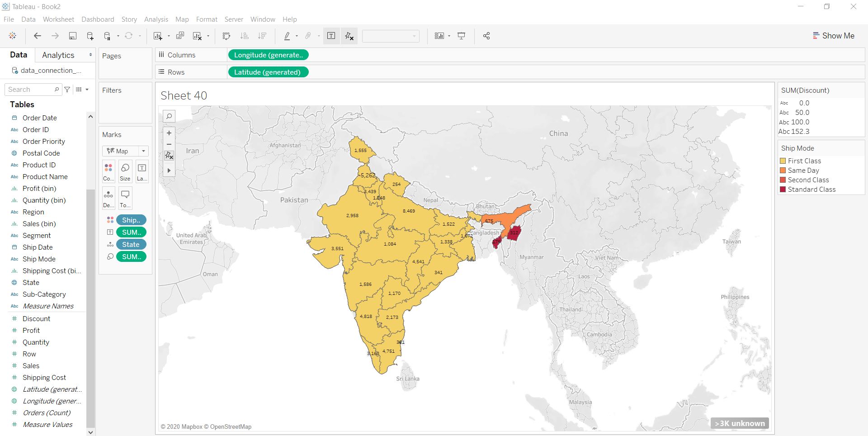Switch to the Analytics tab
The width and height of the screenshot is (868, 436).
58,55
